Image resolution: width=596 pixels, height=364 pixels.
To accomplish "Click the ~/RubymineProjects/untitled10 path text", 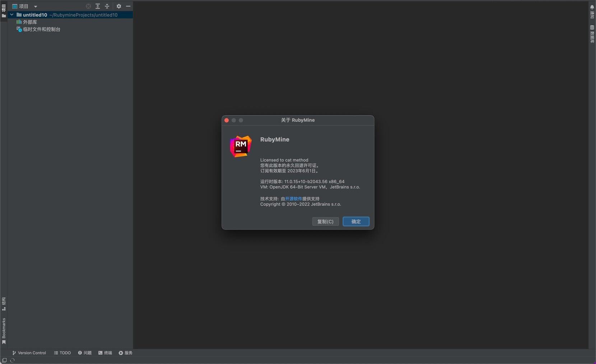I will 83,15.
